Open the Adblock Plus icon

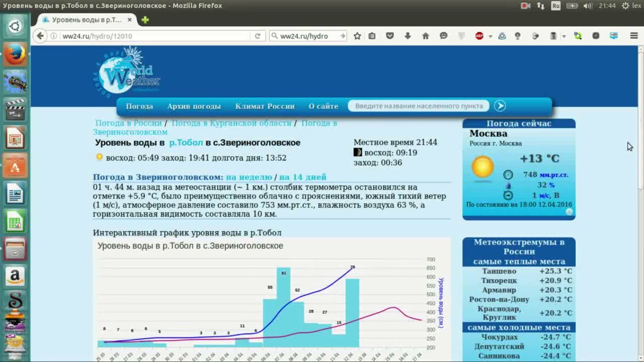click(x=479, y=36)
